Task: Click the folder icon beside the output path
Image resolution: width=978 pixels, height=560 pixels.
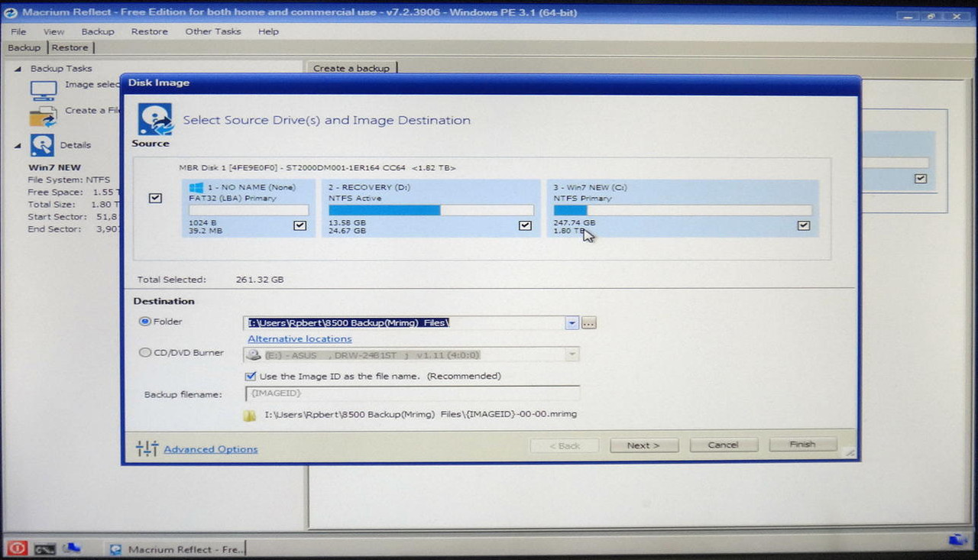Action: click(249, 416)
